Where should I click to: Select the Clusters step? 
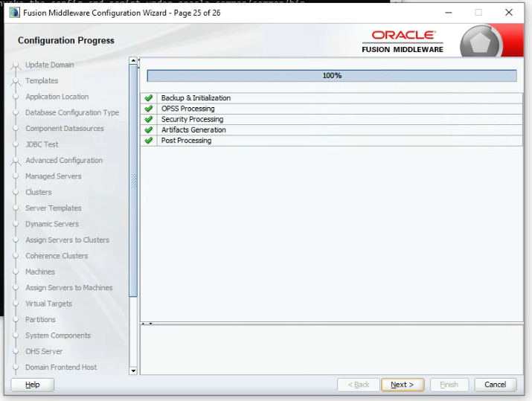(x=39, y=193)
